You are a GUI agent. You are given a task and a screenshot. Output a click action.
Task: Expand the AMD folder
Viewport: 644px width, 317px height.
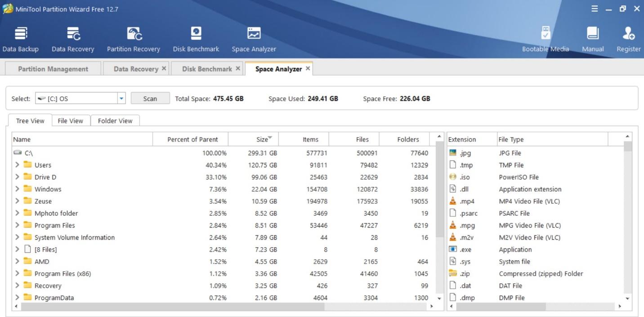(x=17, y=261)
